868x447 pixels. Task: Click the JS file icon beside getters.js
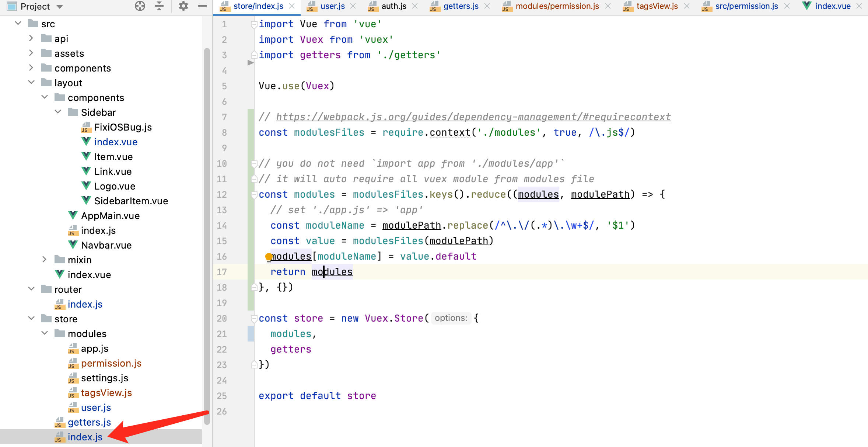point(60,422)
